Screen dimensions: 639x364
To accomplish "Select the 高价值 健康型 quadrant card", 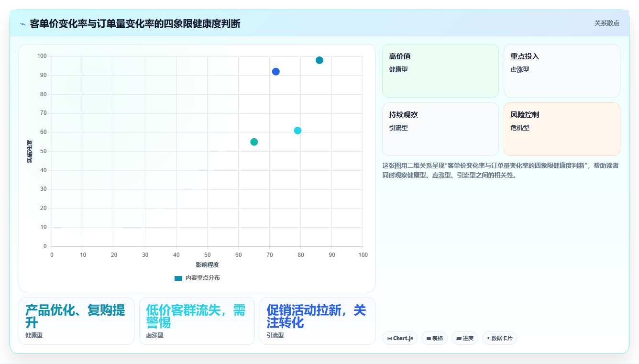I will (441, 71).
